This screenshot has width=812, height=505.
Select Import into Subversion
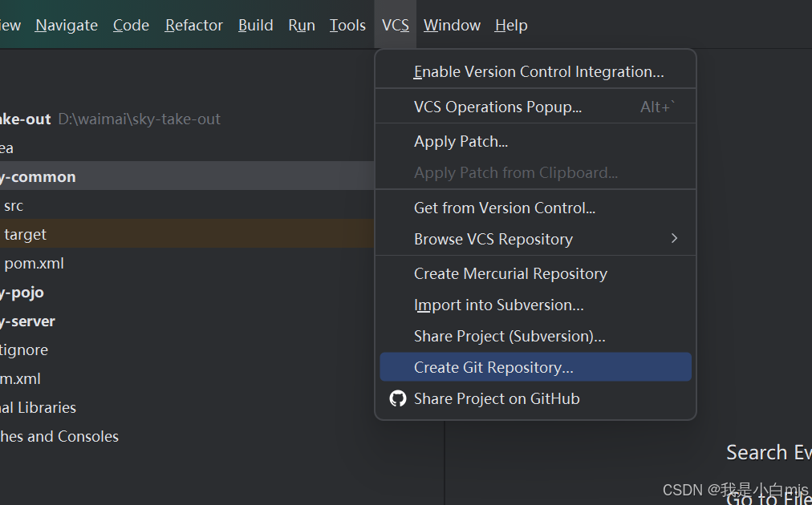(x=498, y=305)
